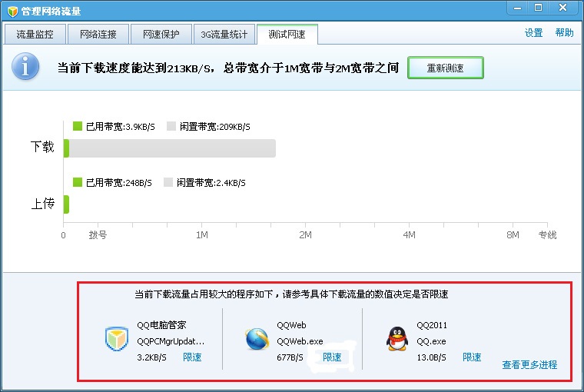Click the QQWeb browser globe icon
Screen dimensions: 584x392
257,339
